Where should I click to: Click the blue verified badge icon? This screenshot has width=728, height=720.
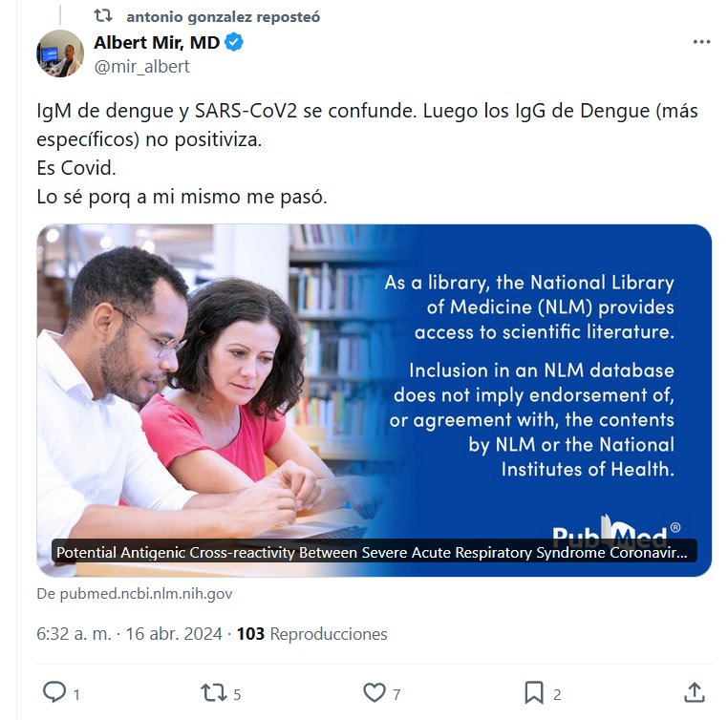tap(234, 42)
